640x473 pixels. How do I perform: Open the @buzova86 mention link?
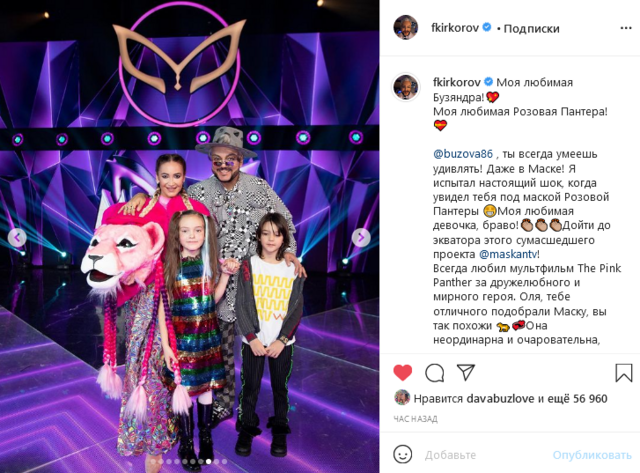[x=463, y=154]
